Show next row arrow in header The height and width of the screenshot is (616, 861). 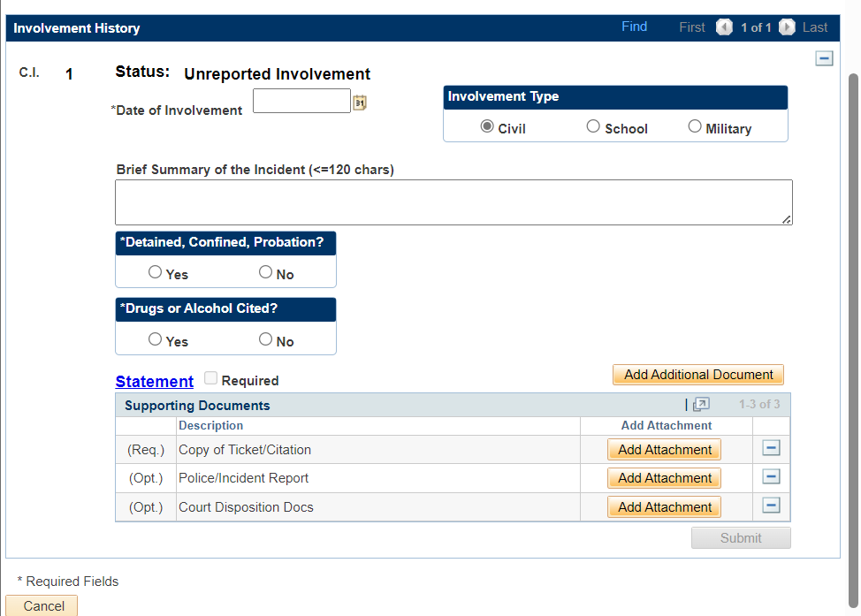(787, 27)
